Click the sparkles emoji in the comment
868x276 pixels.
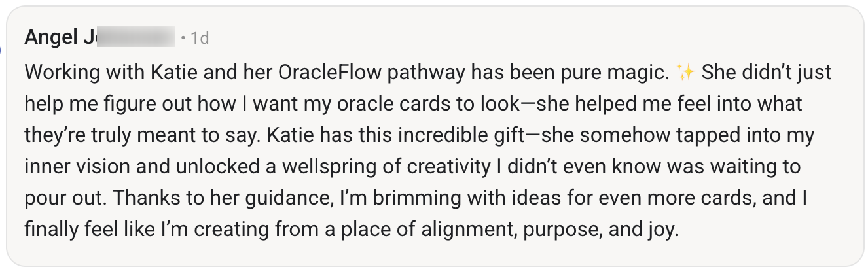pyautogui.click(x=685, y=73)
